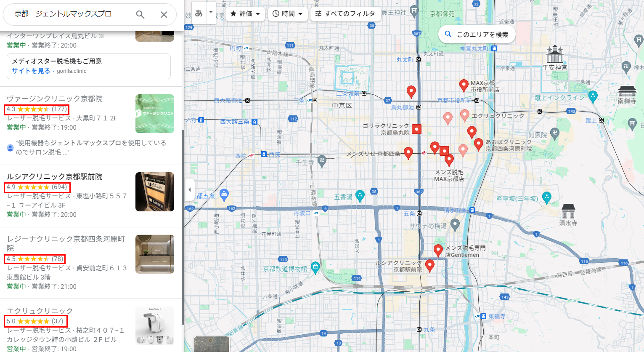644x352 pixels.
Task: Open ルシアクリニック京都駅前院 listing
Action: pos(55,176)
